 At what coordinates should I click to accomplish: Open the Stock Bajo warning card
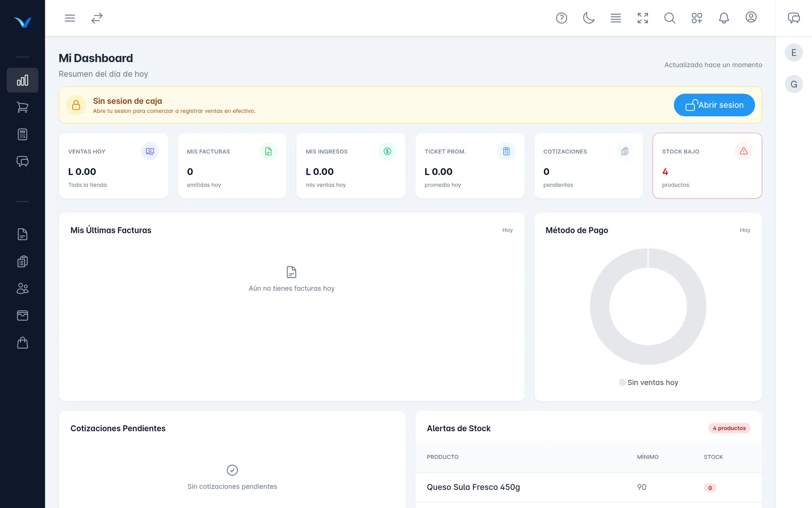click(x=707, y=166)
